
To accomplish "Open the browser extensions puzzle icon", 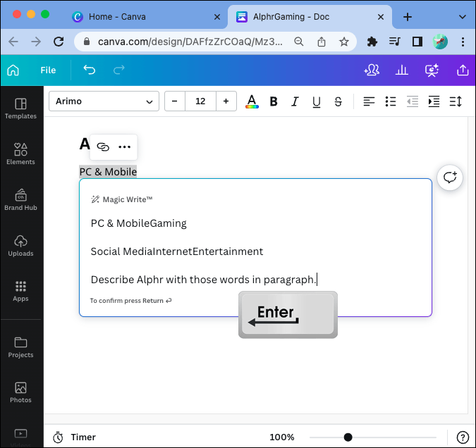I will click(372, 42).
